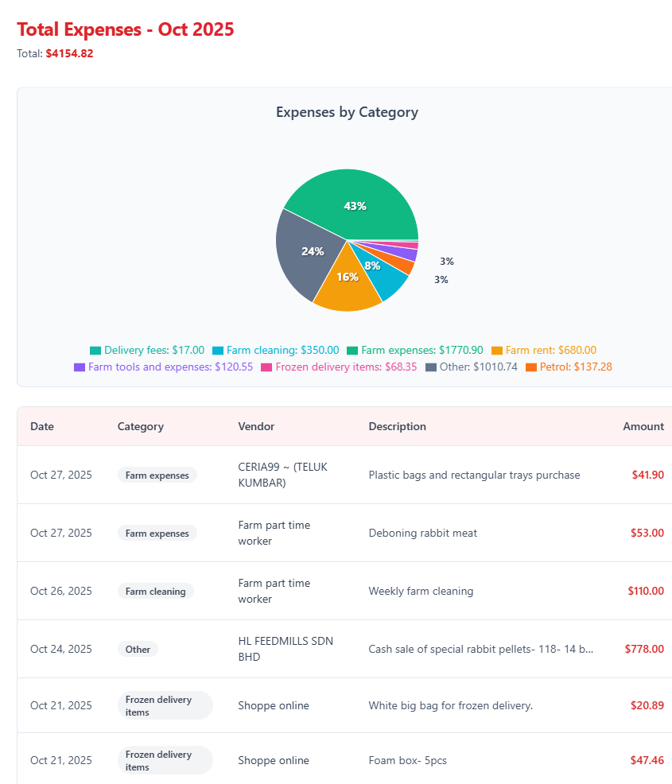The height and width of the screenshot is (784, 672).
Task: Select the Farm expenses legend marker
Action: click(x=352, y=350)
